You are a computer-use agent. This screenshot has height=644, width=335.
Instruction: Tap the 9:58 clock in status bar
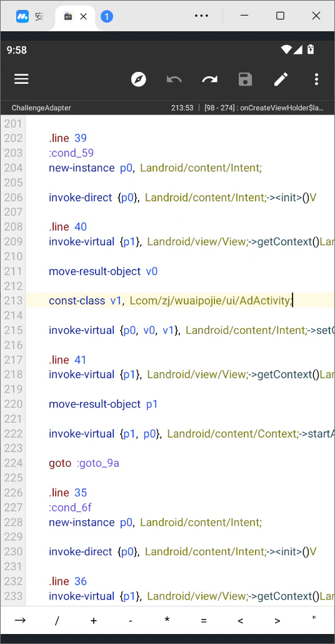click(17, 50)
